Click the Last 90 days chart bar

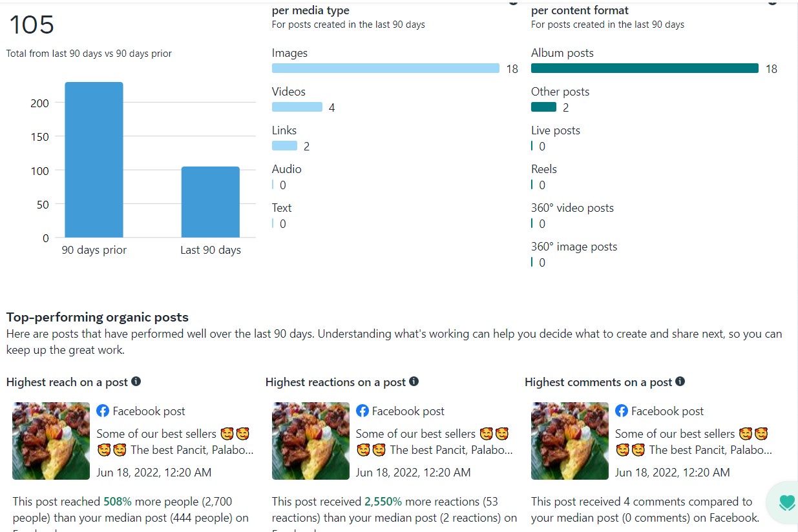coord(210,202)
